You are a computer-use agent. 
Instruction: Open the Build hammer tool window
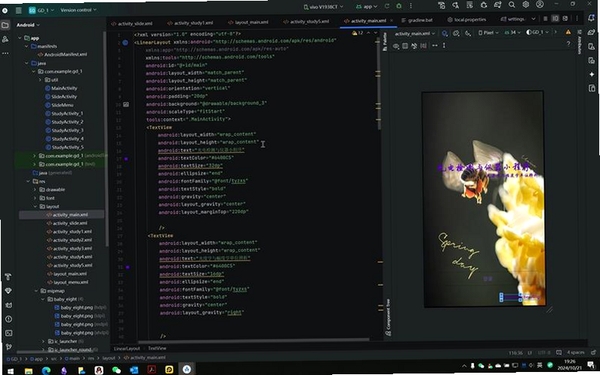point(8,277)
